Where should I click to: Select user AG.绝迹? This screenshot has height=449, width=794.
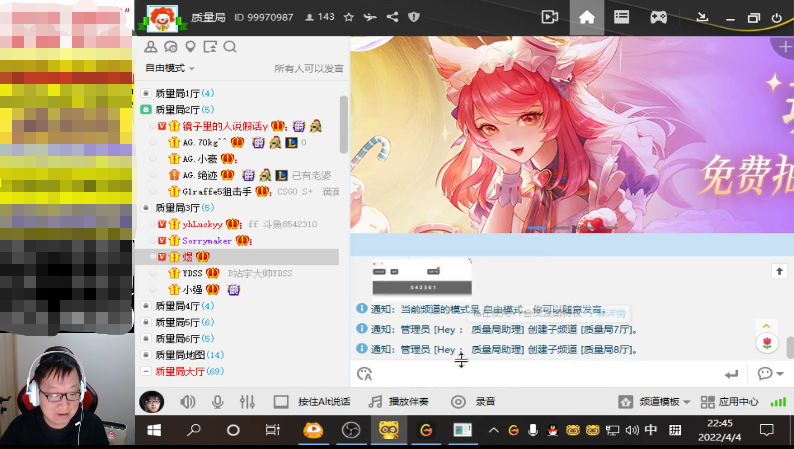pyautogui.click(x=200, y=175)
